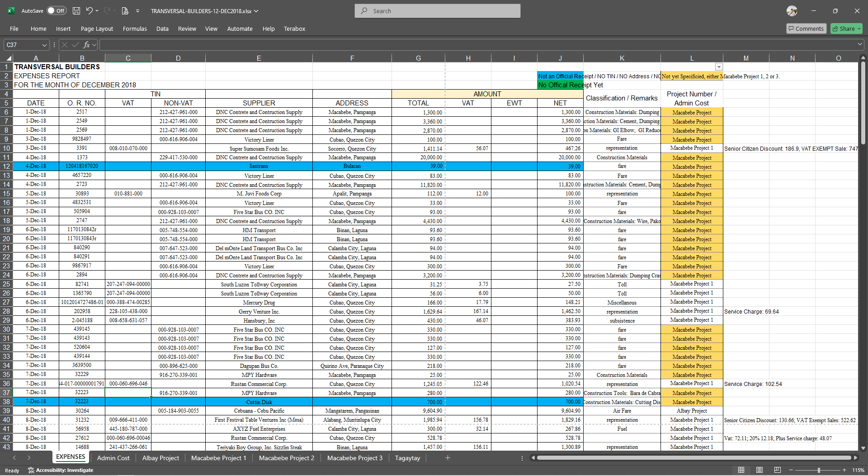This screenshot has height=476, width=868.
Task: Toggle the AutoSave switch
Action: [57, 11]
